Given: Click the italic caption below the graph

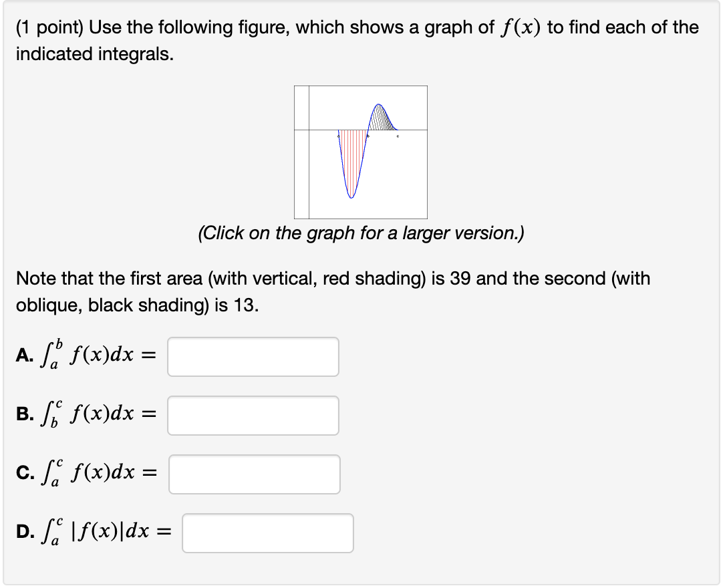Looking at the screenshot, I should click(361, 233).
